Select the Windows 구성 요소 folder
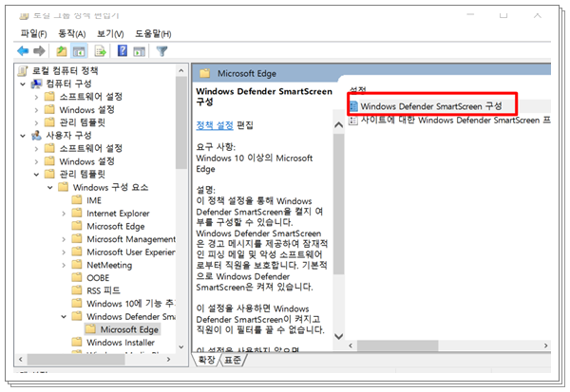Image resolution: width=570 pixels, height=392 pixels. click(110, 188)
